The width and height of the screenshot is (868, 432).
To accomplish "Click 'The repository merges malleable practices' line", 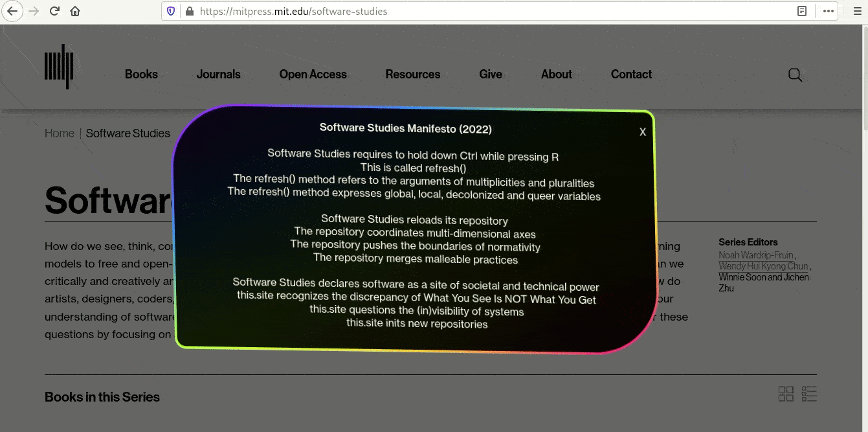I will (416, 258).
